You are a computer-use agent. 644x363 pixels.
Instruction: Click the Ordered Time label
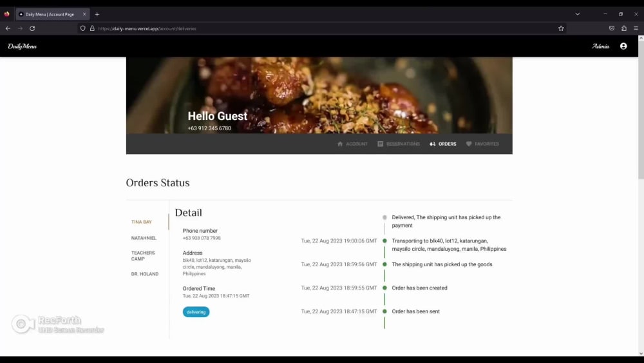(x=199, y=289)
